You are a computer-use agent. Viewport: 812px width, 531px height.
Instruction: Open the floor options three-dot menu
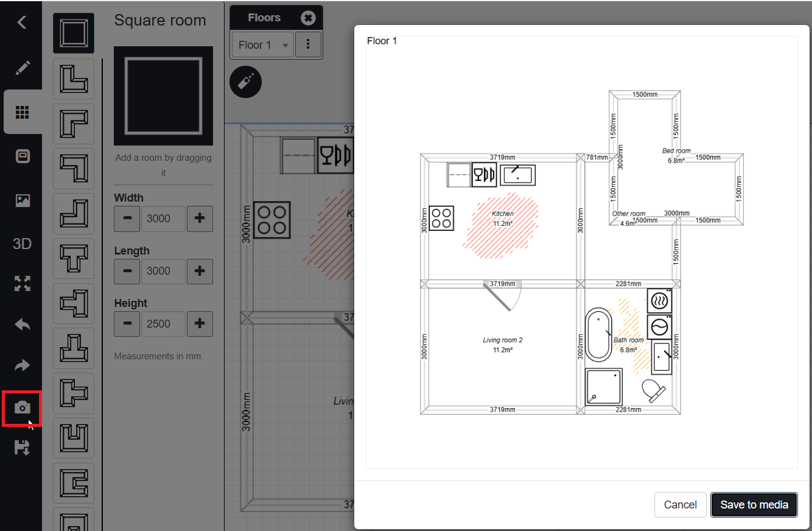[309, 44]
